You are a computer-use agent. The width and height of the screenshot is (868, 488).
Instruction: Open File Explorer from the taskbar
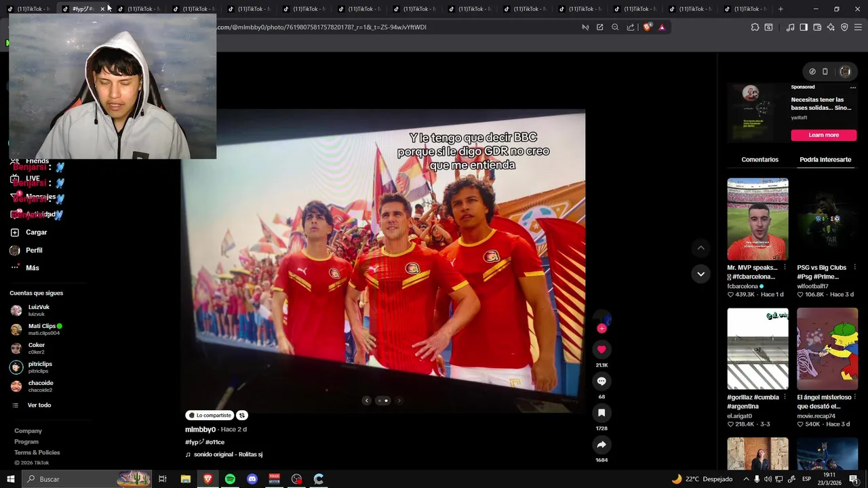pyautogui.click(x=185, y=479)
